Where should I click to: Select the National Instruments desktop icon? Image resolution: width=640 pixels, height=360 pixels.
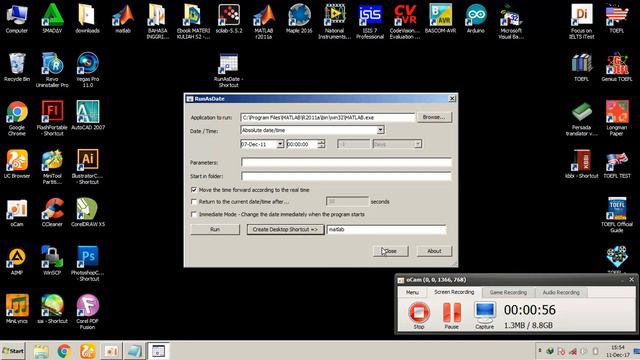pos(335,21)
